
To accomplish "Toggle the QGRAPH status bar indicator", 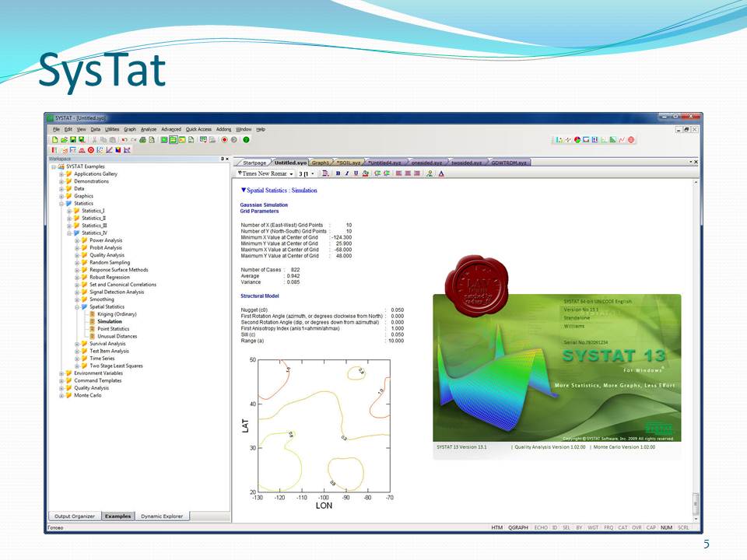I will 518,527.
